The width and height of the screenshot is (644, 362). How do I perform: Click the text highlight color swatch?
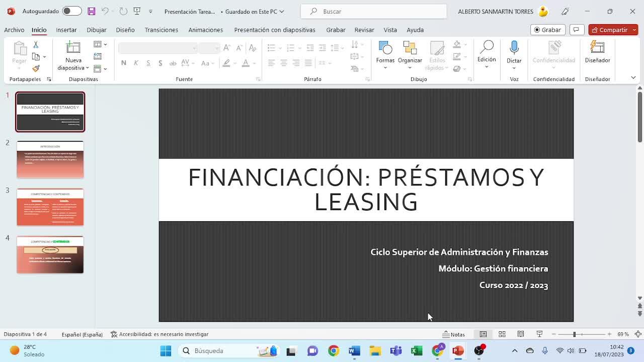[226, 63]
